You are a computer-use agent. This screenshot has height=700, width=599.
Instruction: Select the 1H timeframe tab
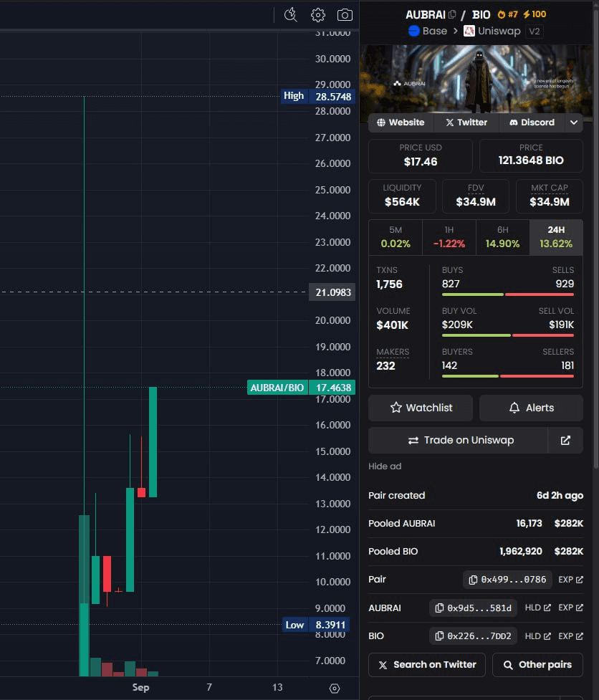449,237
